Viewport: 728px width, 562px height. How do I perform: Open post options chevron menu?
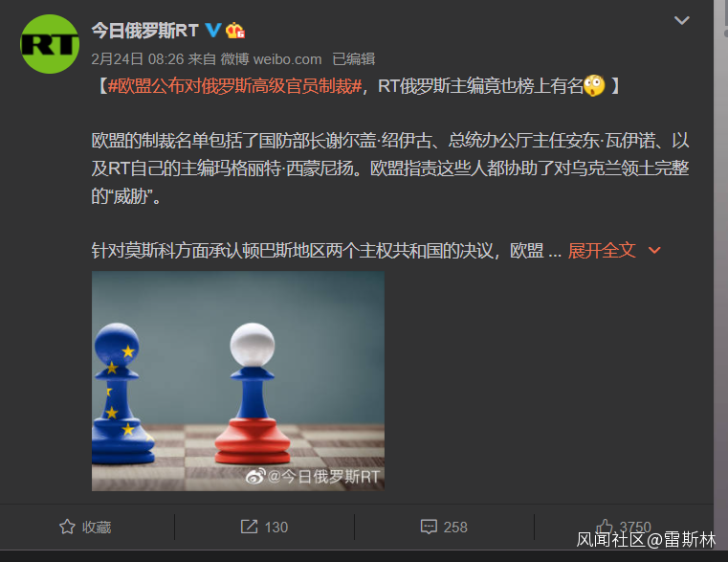pyautogui.click(x=681, y=20)
